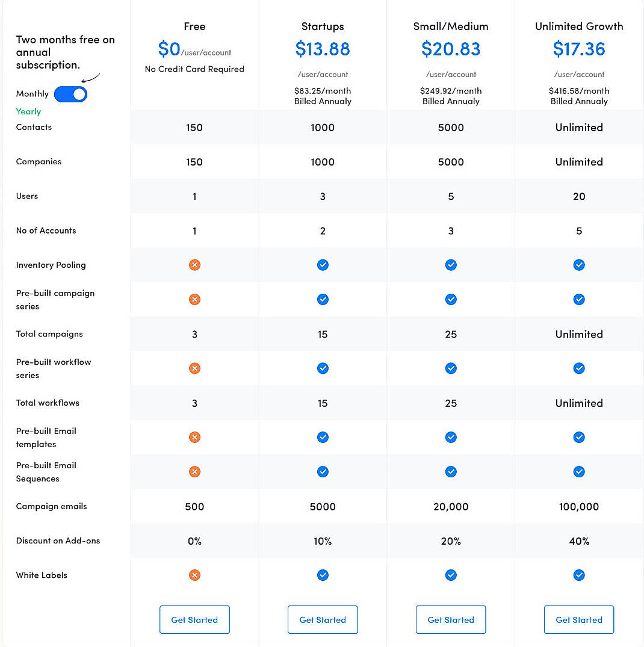This screenshot has height=647, width=644.
Task: Select the Small/Medium plan header
Action: pyautogui.click(x=451, y=26)
